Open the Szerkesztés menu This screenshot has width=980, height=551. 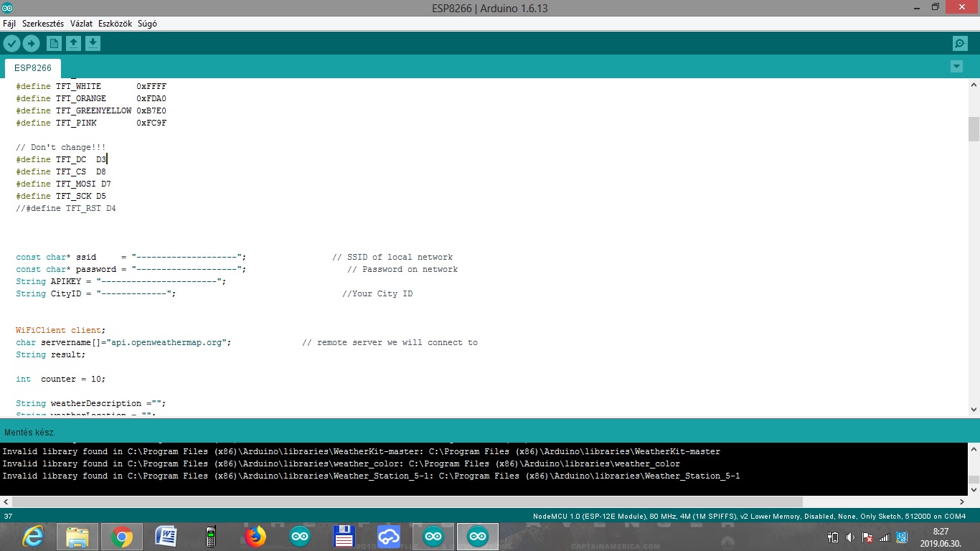pyautogui.click(x=43, y=24)
